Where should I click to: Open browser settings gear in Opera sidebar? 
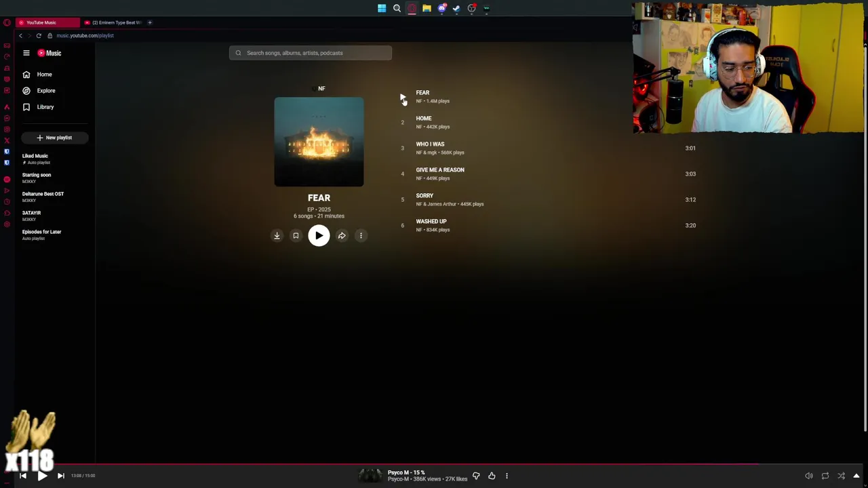click(x=7, y=224)
